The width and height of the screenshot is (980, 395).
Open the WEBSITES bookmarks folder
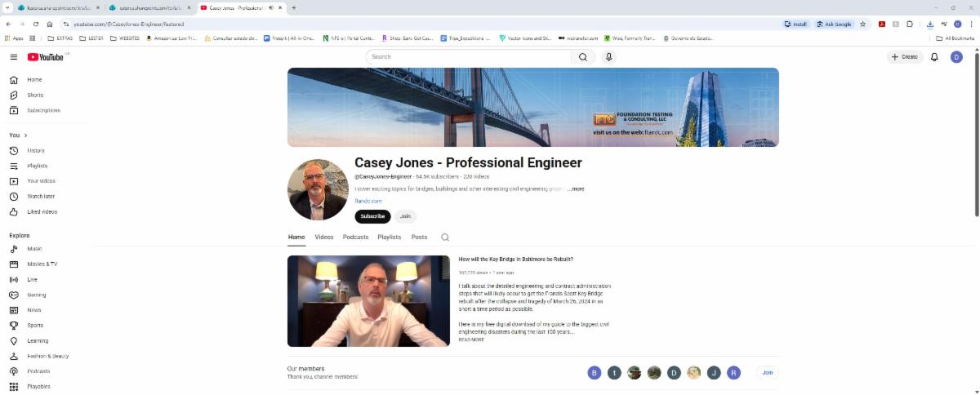124,38
